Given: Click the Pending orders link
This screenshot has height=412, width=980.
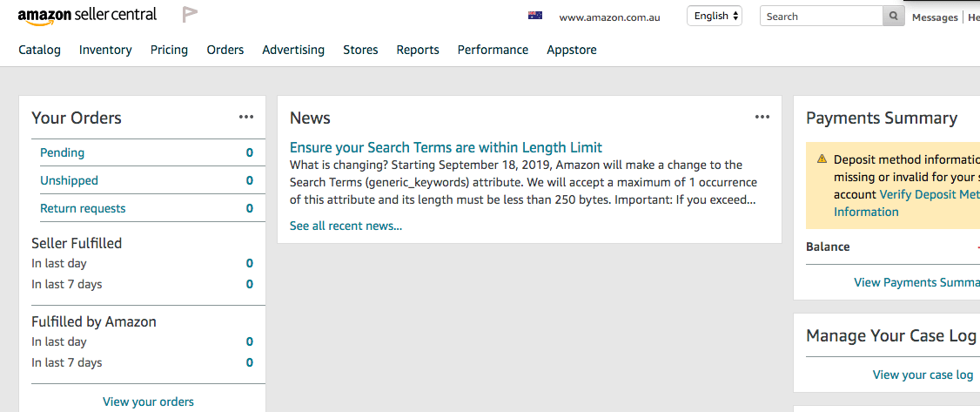Looking at the screenshot, I should 62,152.
